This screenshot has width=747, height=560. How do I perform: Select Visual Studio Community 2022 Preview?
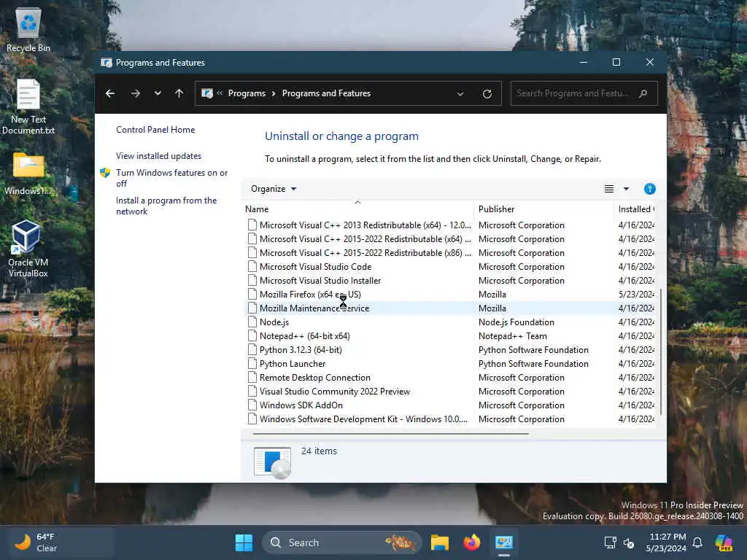tap(450, 391)
